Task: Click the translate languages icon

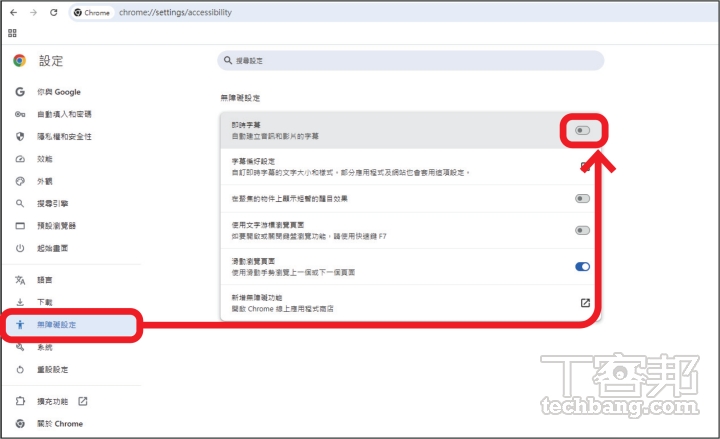Action: coord(20,280)
